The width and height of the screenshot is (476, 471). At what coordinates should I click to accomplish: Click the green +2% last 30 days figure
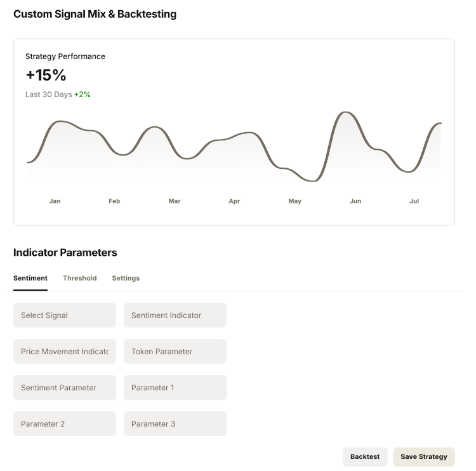83,95
